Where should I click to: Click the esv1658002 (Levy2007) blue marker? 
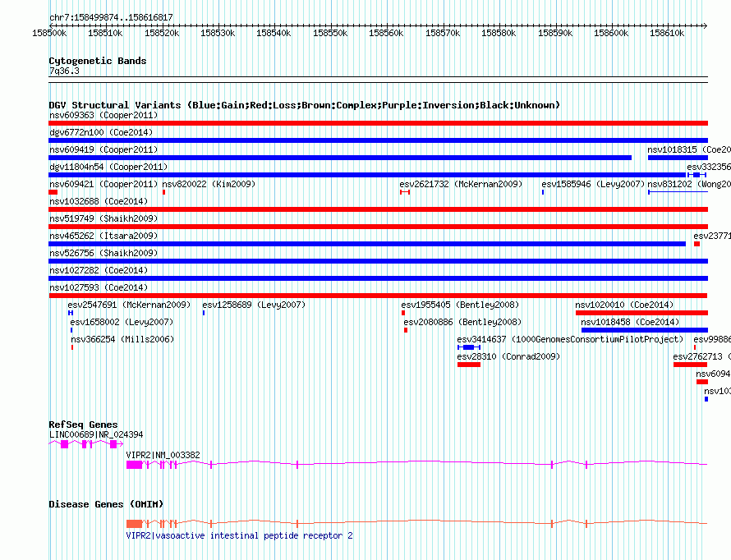pos(71,330)
